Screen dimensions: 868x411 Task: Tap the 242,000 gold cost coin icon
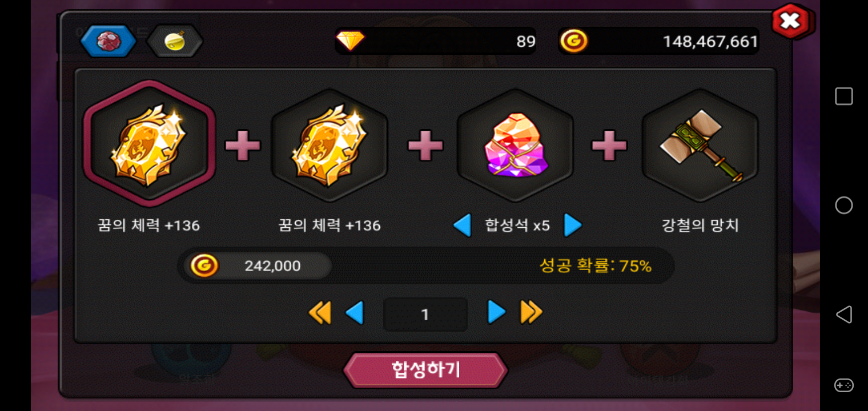point(204,265)
